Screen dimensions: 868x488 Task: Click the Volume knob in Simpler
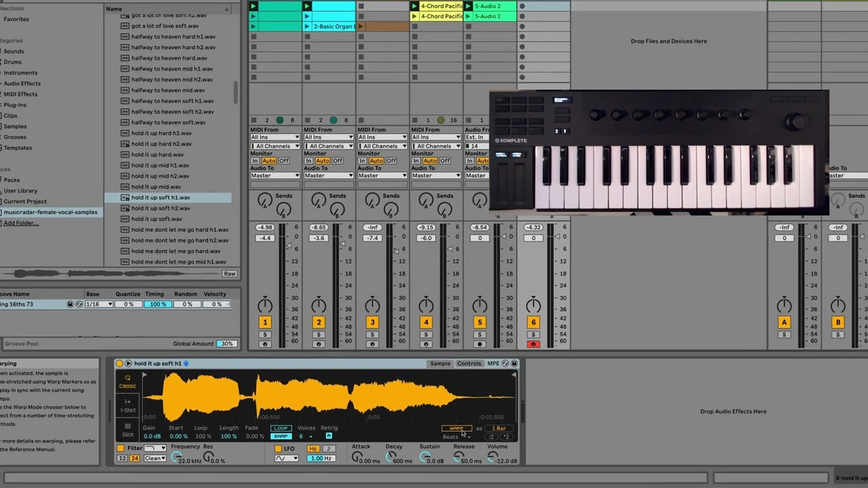[x=493, y=457]
